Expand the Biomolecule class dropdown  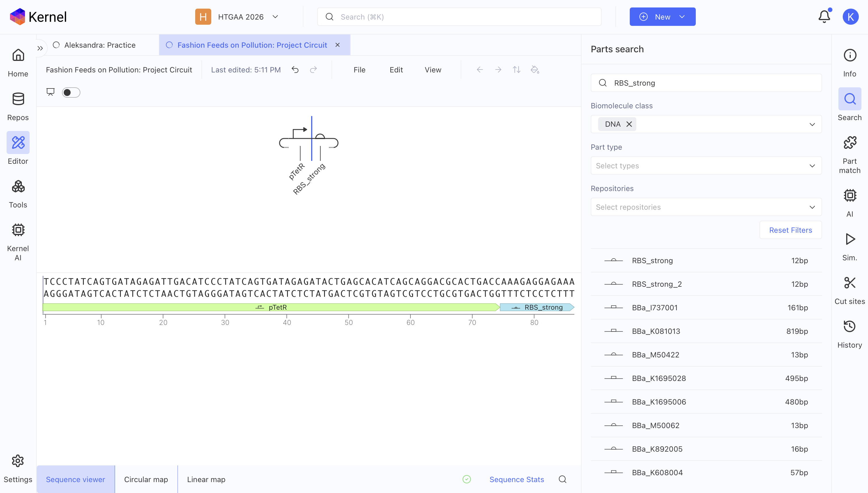point(812,124)
